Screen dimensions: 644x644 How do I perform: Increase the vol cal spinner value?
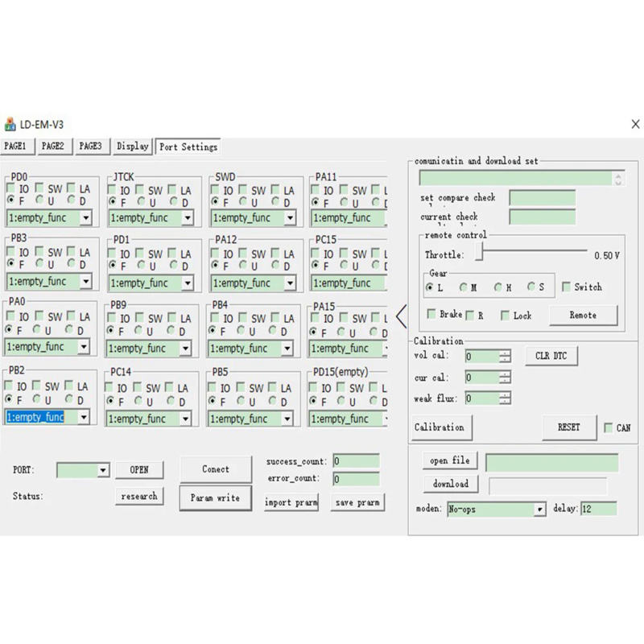(x=505, y=353)
